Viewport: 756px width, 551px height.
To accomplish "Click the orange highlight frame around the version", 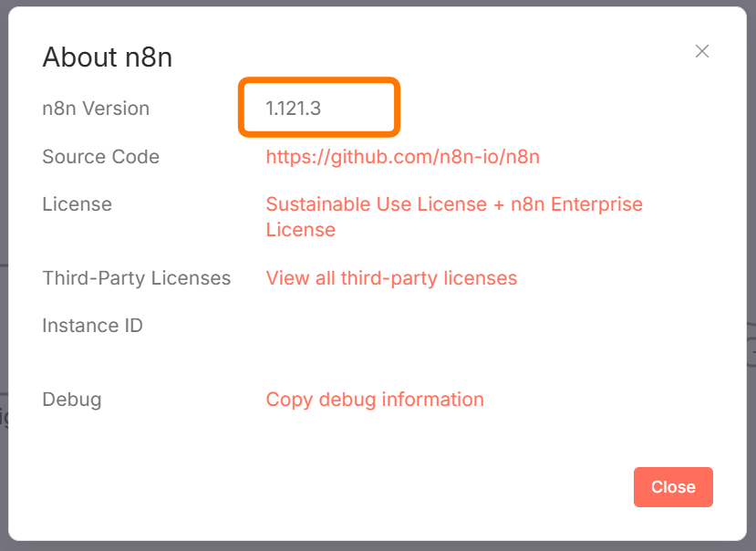I will coord(319,81).
